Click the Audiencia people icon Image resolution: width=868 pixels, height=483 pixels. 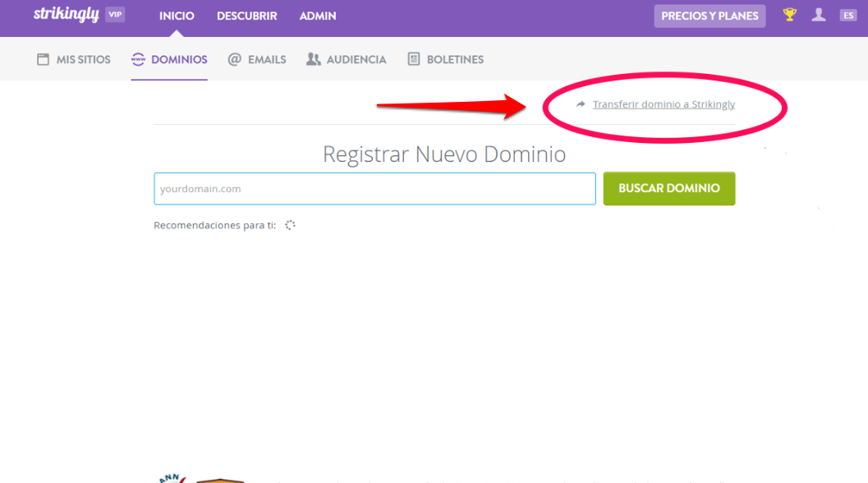(314, 59)
